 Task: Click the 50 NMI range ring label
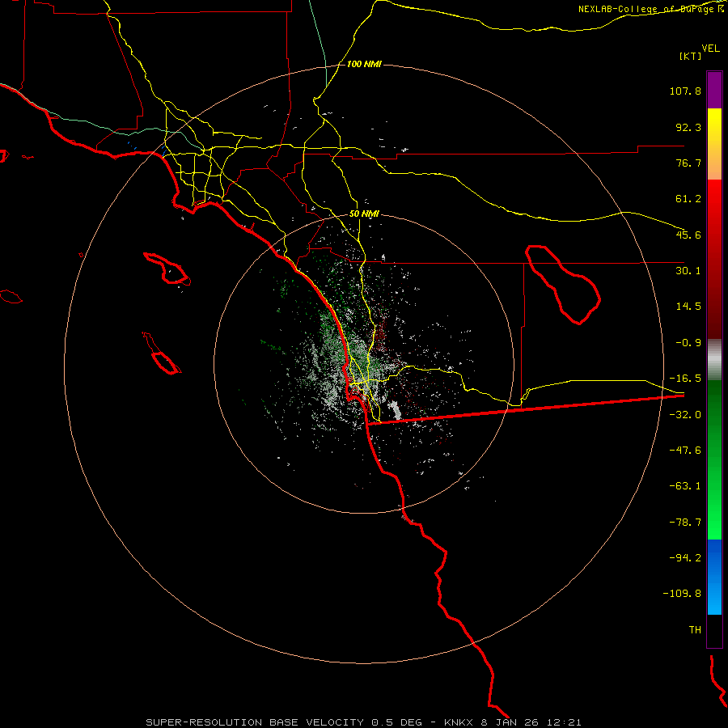pos(364,214)
